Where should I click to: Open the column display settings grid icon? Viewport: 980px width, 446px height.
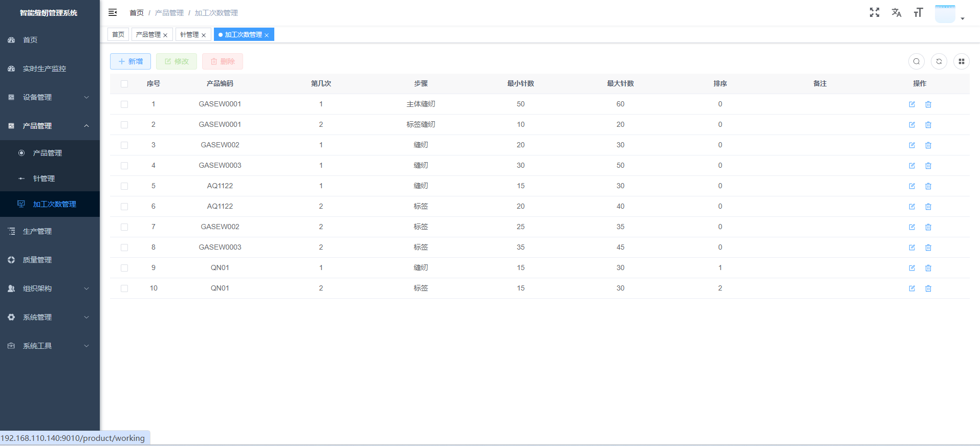961,61
